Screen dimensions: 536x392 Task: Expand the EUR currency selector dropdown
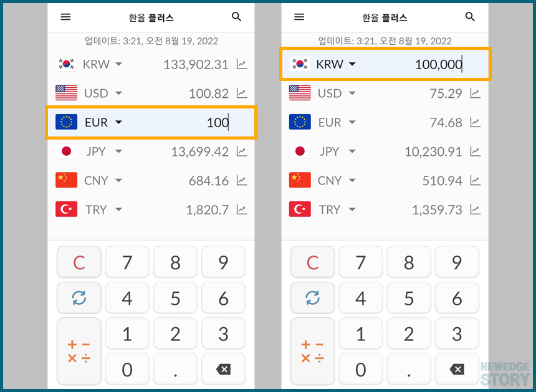point(118,122)
